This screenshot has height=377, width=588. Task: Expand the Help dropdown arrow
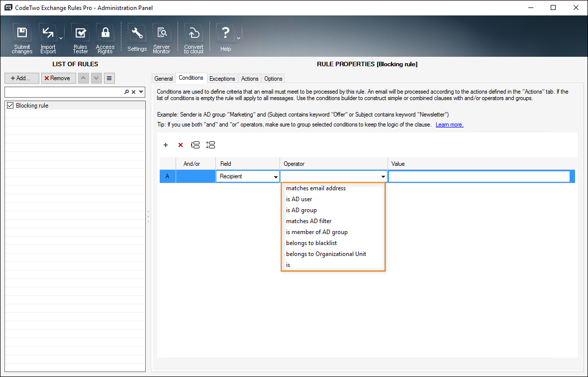coord(238,39)
